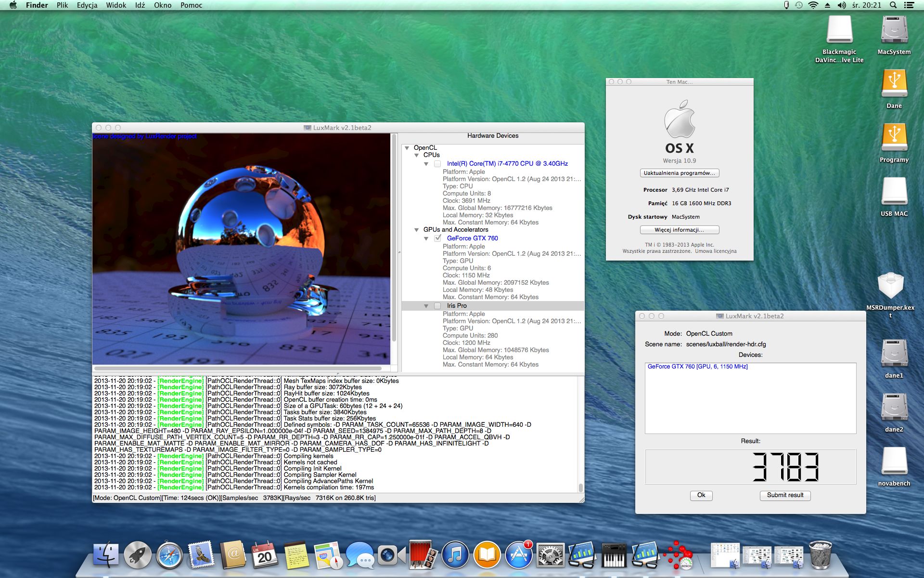Collapse Intel Core i7-4770 CPU details
Image resolution: width=924 pixels, height=578 pixels.
point(426,164)
